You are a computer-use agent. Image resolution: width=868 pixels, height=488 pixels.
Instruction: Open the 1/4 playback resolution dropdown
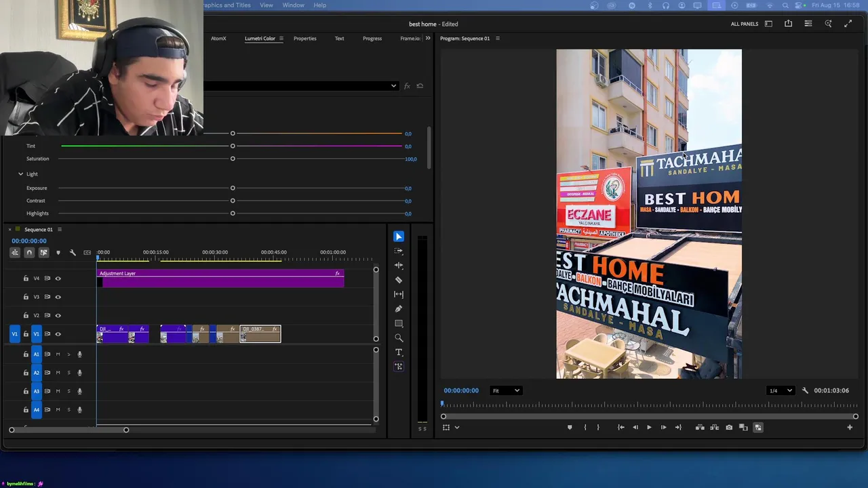tap(780, 390)
